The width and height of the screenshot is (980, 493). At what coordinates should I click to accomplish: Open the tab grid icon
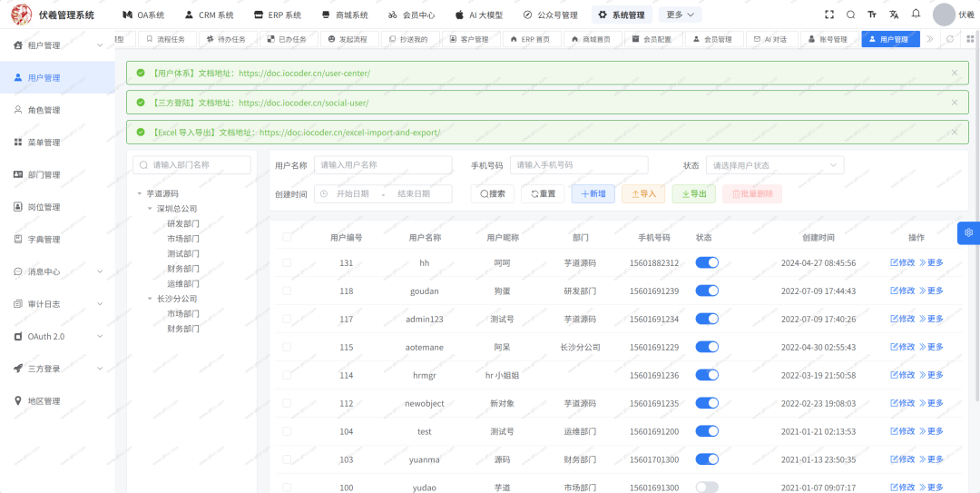(971, 39)
